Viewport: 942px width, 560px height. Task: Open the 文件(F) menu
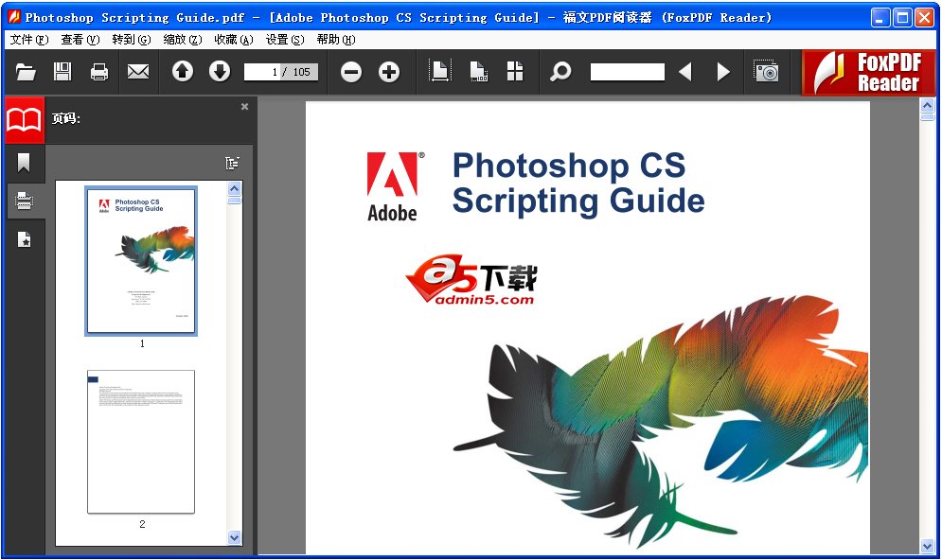29,40
